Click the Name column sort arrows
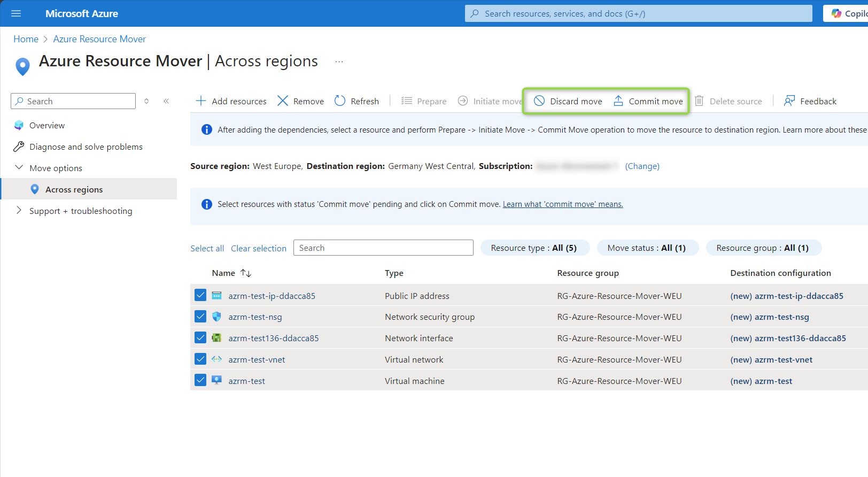Image resolution: width=868 pixels, height=477 pixels. point(246,273)
